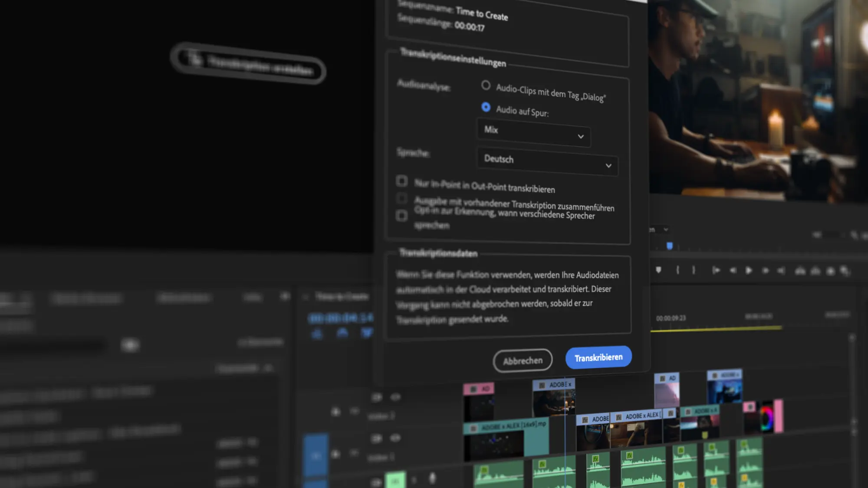Click the lock icon on video track 1
Image resolution: width=868 pixels, height=488 pixels.
coord(335,454)
